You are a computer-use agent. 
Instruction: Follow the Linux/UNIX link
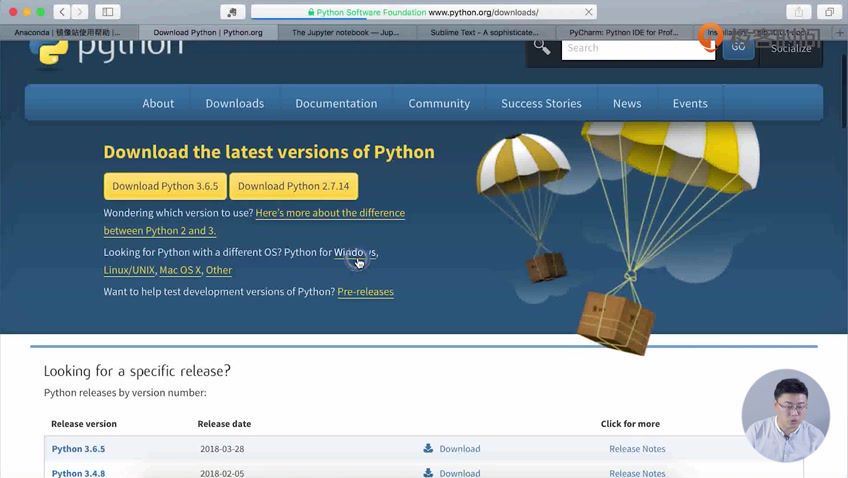pyautogui.click(x=129, y=270)
